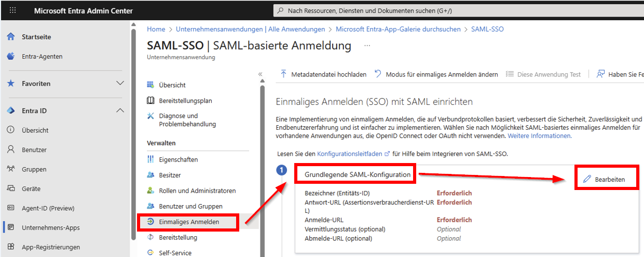Open Unternehmensanwendungen | Alle Anwendungen breadcrumb
The height and width of the screenshot is (257, 644).
[251, 29]
